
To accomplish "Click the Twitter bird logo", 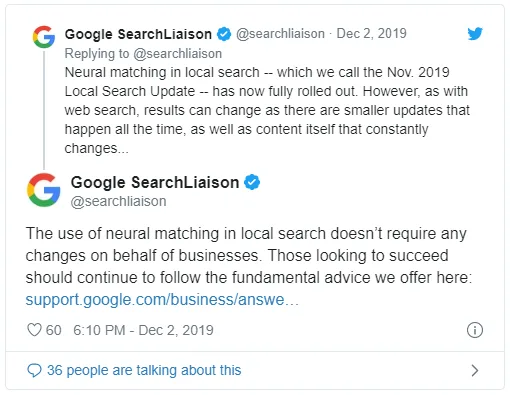I will click(475, 34).
